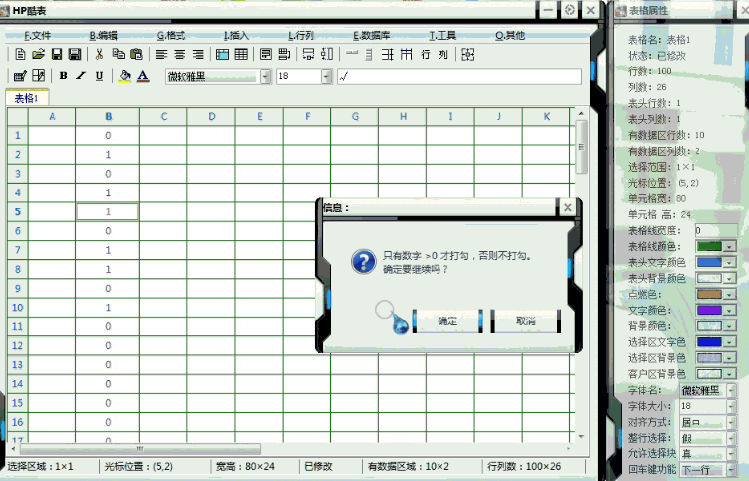Click the brown 点燃色 swatch
749x481 pixels.
(x=709, y=294)
